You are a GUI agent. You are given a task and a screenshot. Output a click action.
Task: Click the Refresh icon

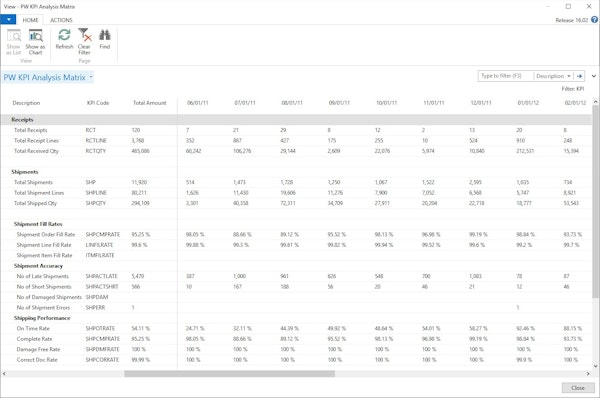click(64, 35)
